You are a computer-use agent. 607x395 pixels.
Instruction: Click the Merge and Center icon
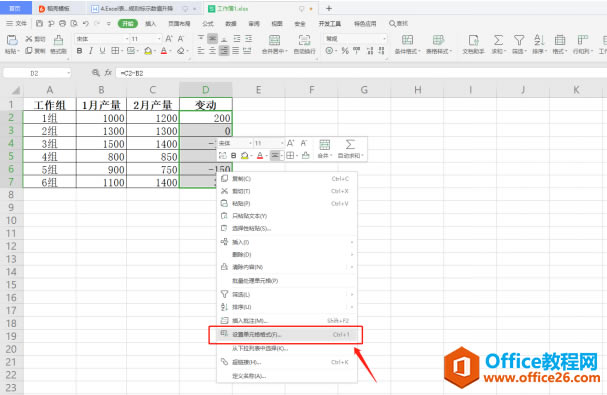point(274,40)
